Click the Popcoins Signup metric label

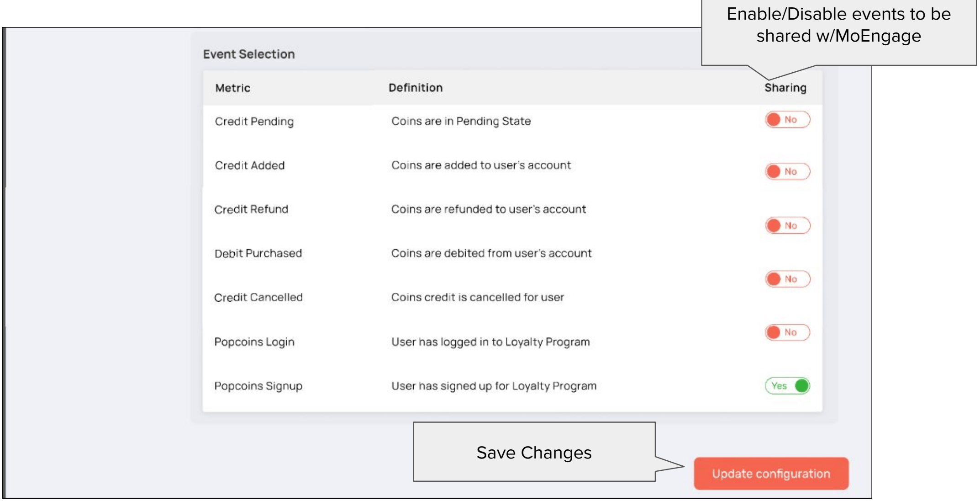(x=258, y=386)
